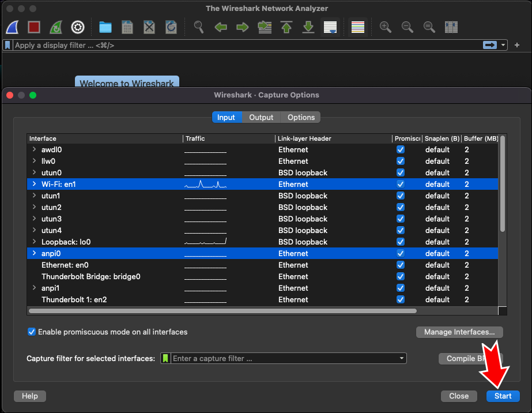Viewport: 532px width, 413px height.
Task: Open the capture filter dropdown arrow
Action: click(x=401, y=358)
